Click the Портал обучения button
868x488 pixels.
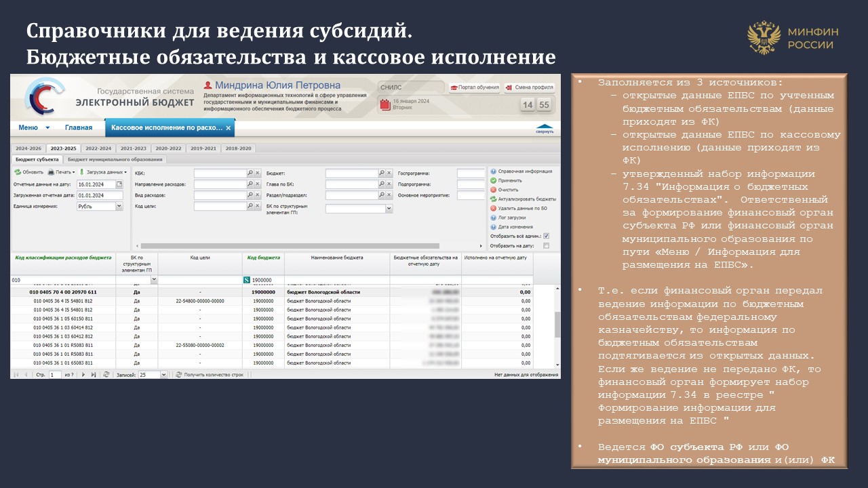(x=475, y=87)
